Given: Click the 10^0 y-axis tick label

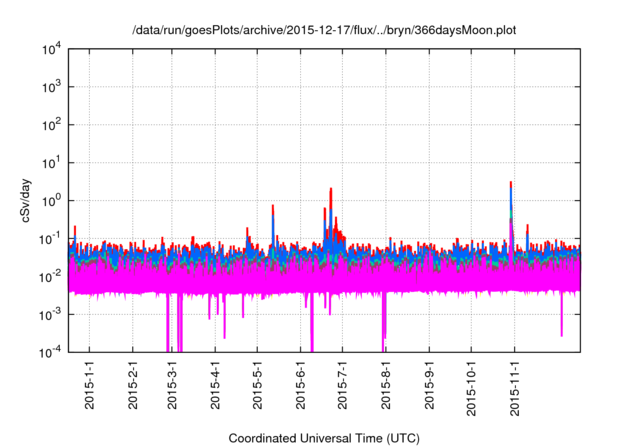Looking at the screenshot, I should coord(53,200).
